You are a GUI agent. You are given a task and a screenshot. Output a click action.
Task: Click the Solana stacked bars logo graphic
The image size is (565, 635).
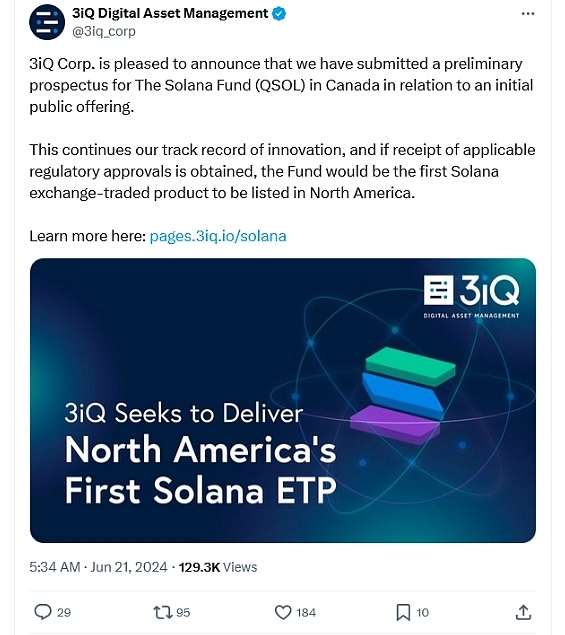(x=403, y=396)
